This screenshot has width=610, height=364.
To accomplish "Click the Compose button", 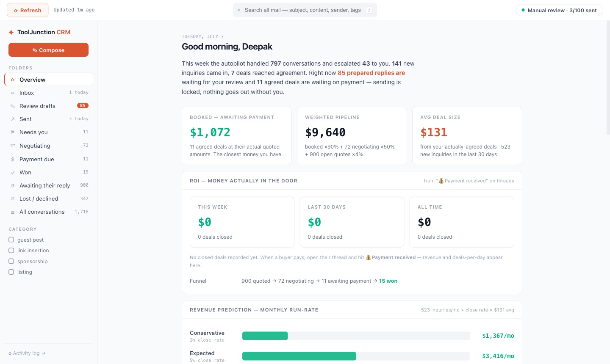I will coord(48,50).
